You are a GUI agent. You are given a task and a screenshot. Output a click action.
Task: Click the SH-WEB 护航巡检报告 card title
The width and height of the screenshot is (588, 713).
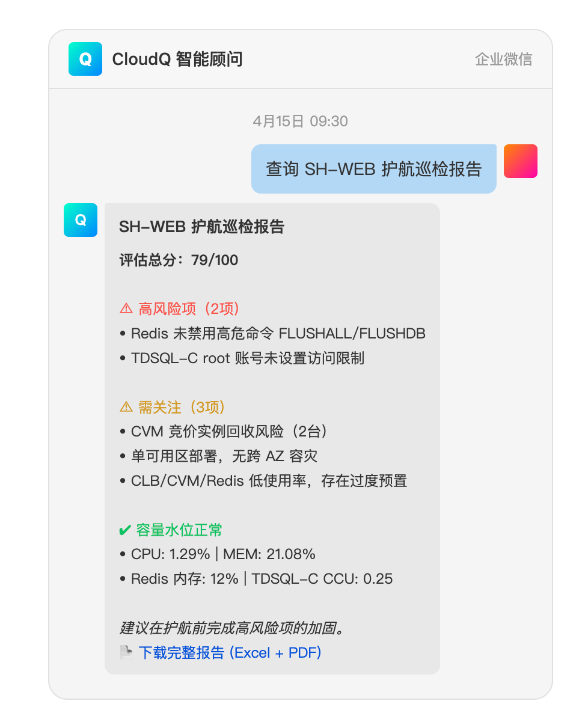pos(202,227)
